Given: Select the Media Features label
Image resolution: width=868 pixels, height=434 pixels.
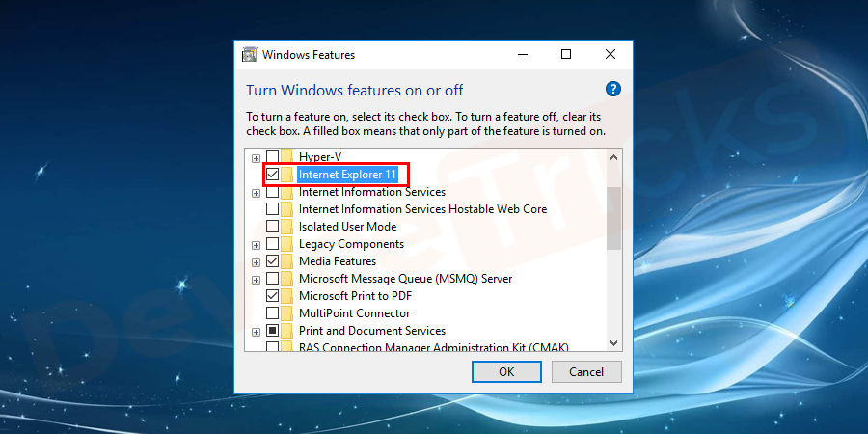Looking at the screenshot, I should point(338,260).
